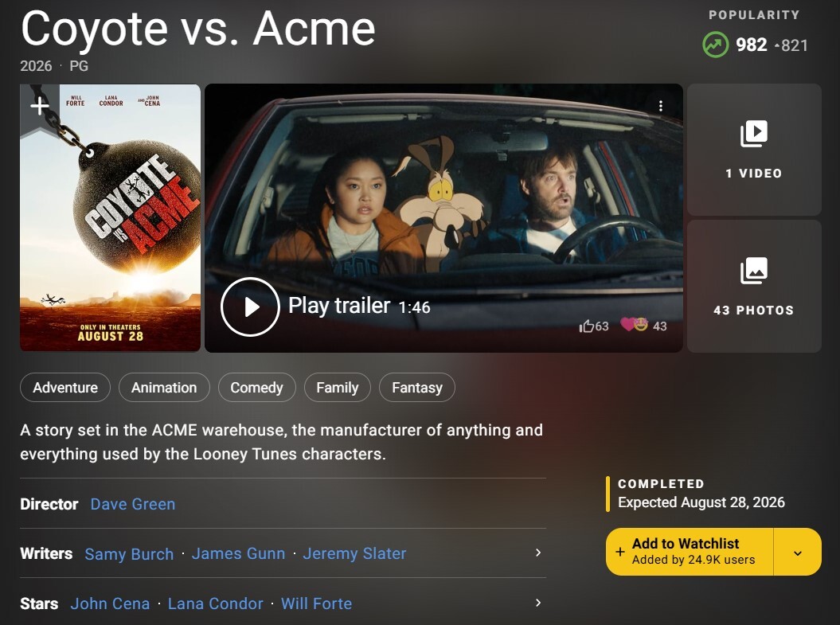Click the heart emoji reactions icon
The height and width of the screenshot is (625, 840).
coord(635,325)
